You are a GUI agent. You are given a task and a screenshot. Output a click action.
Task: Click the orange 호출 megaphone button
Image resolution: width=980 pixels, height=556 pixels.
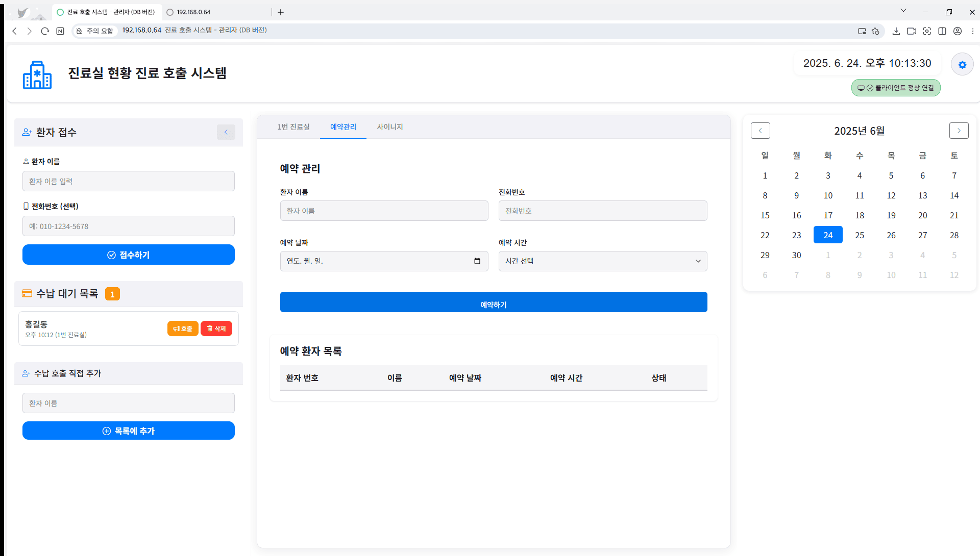(x=183, y=328)
